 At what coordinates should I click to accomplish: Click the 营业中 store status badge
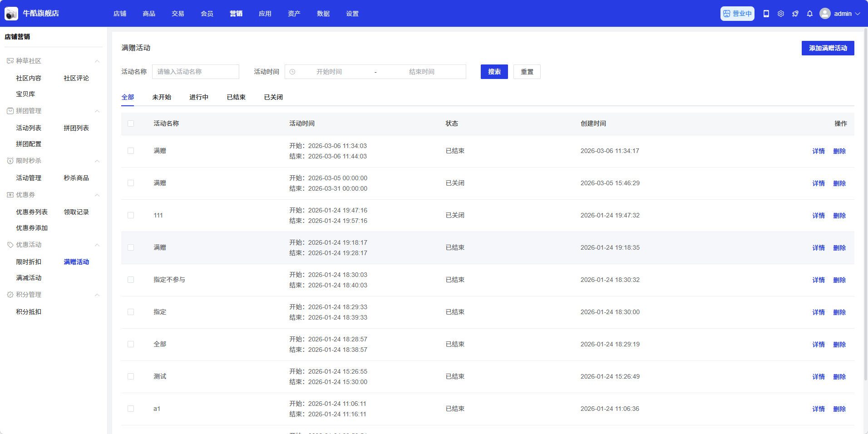tap(737, 14)
